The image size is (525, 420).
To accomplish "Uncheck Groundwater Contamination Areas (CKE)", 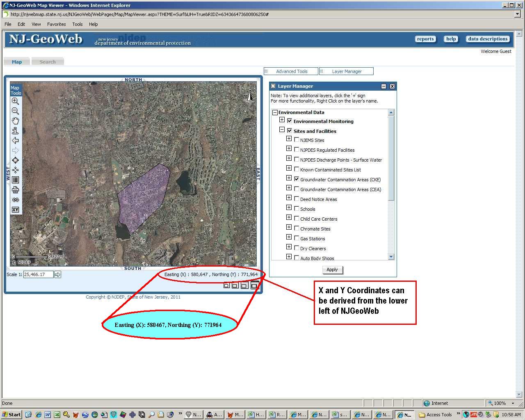I will click(297, 179).
